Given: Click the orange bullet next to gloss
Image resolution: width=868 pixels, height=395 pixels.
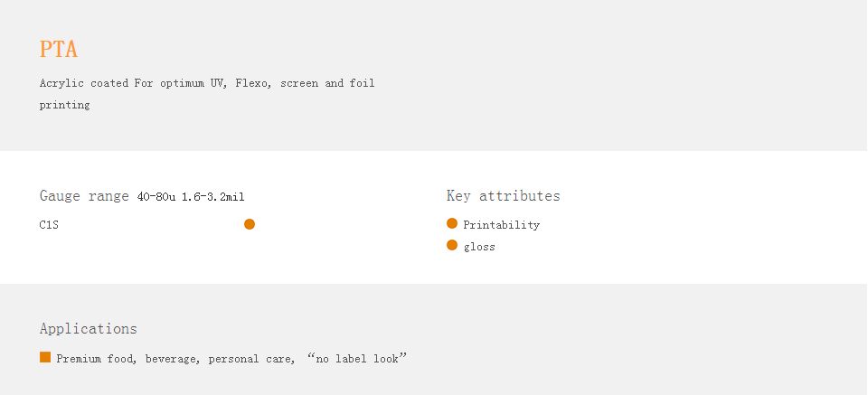Looking at the screenshot, I should click(x=452, y=245).
